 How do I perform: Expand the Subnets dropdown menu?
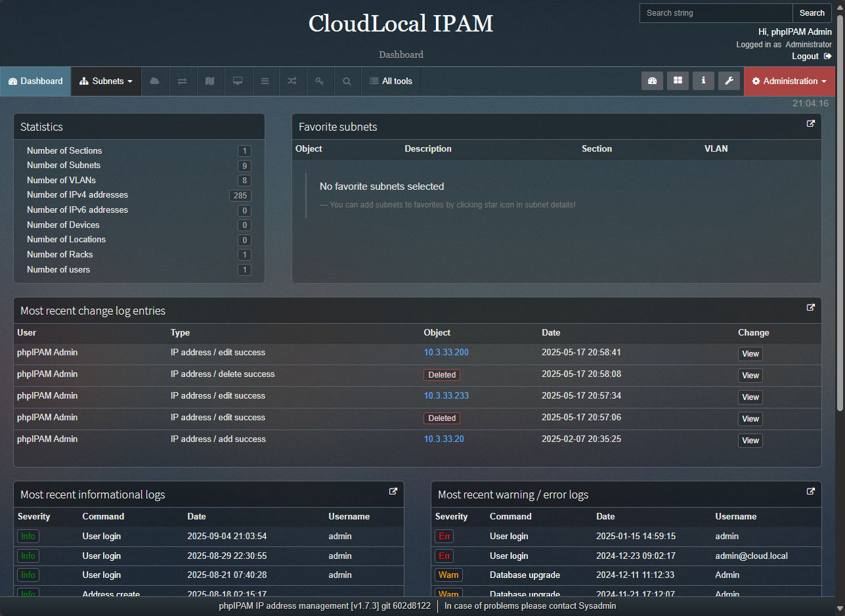point(106,81)
